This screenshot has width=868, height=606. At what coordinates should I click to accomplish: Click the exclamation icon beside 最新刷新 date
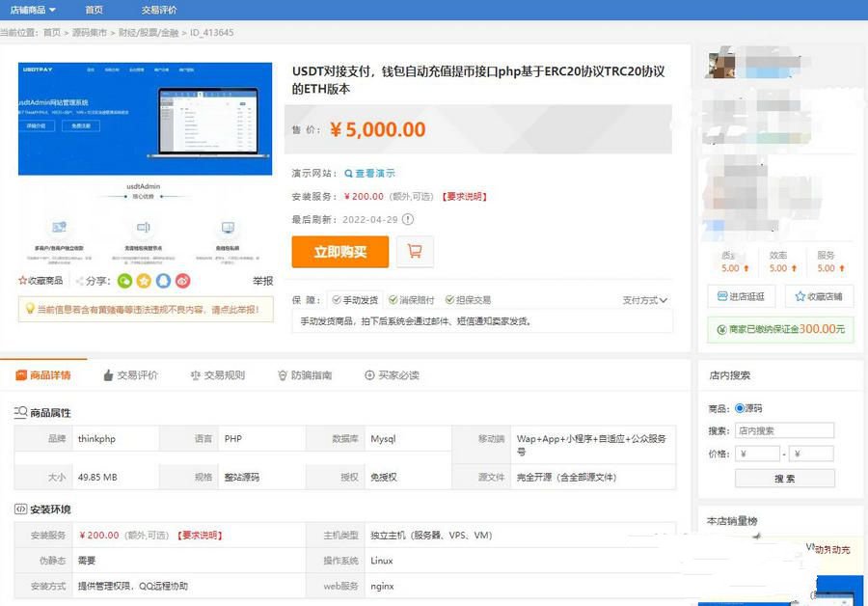coord(409,219)
